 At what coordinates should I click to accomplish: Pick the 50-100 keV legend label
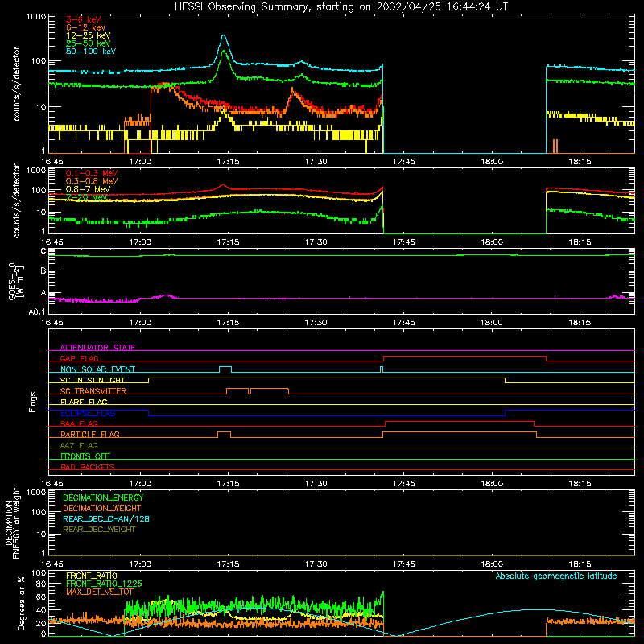click(x=91, y=52)
